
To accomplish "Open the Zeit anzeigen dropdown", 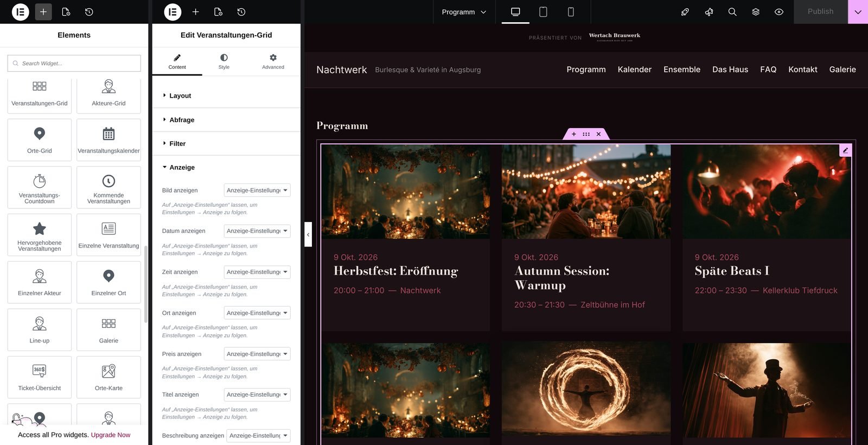I will [x=257, y=272].
